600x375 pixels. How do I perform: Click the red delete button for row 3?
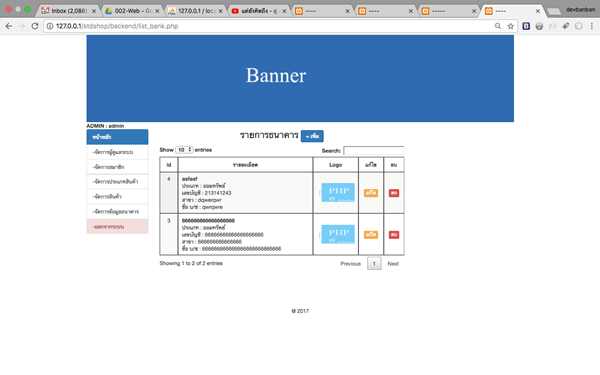coord(394,235)
